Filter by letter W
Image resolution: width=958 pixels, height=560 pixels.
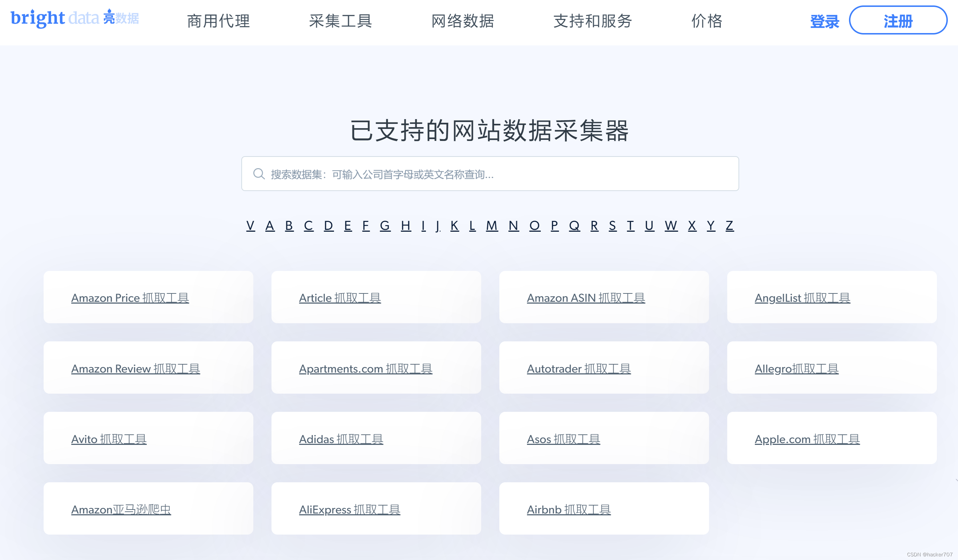pos(671,226)
